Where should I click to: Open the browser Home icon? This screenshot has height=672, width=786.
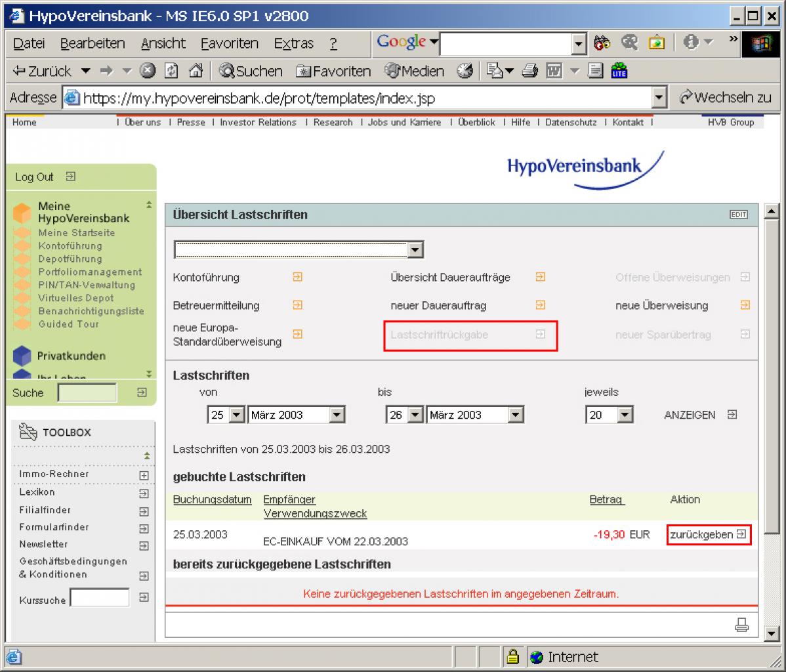pyautogui.click(x=196, y=72)
